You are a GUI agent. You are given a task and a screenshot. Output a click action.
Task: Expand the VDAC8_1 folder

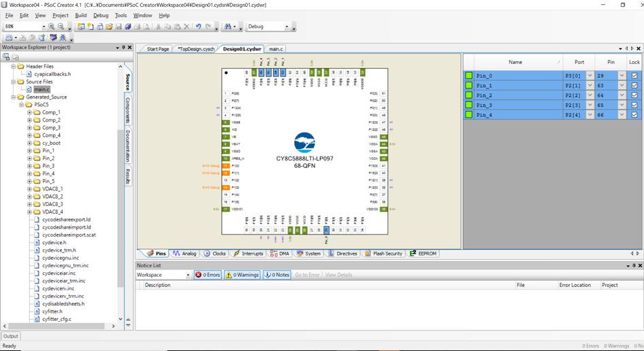point(29,189)
